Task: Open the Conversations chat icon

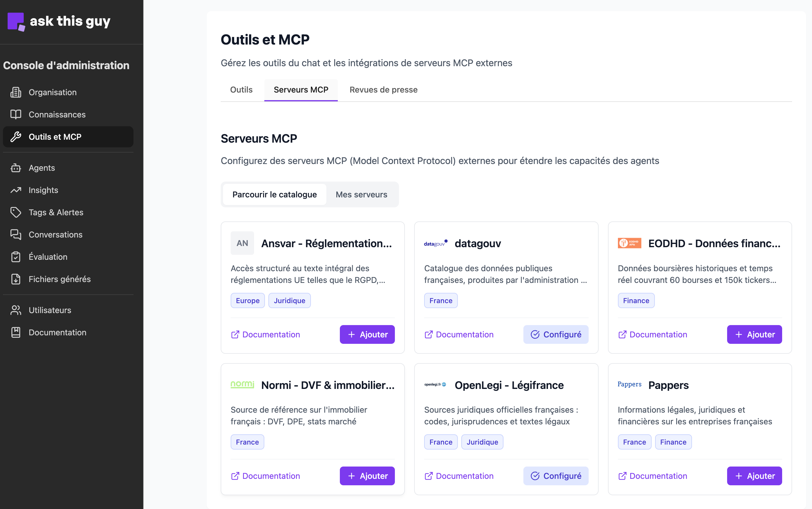Action: [x=16, y=235]
